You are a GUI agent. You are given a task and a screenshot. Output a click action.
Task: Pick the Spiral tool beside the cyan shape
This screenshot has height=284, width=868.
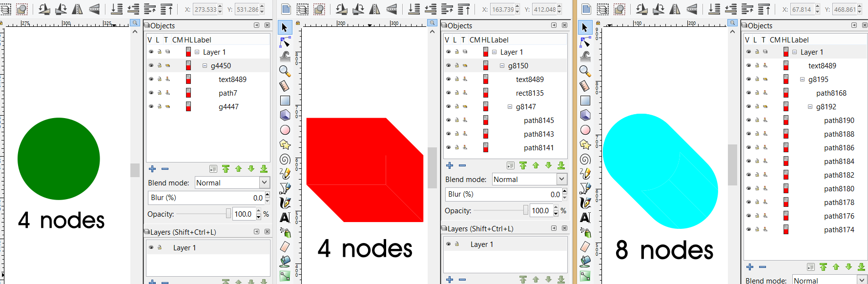[x=585, y=160]
